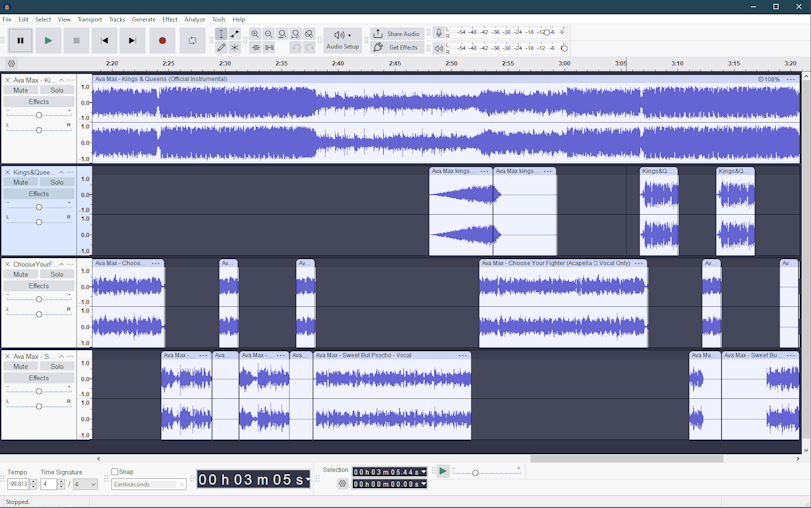The image size is (811, 508).
Task: Open the Audio Setup dropdown
Action: pos(342,40)
